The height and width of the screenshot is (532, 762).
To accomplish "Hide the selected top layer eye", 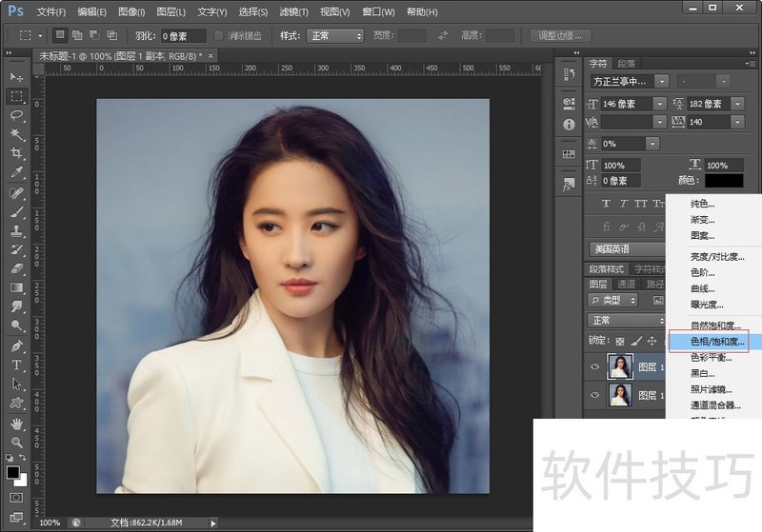I will coord(594,366).
